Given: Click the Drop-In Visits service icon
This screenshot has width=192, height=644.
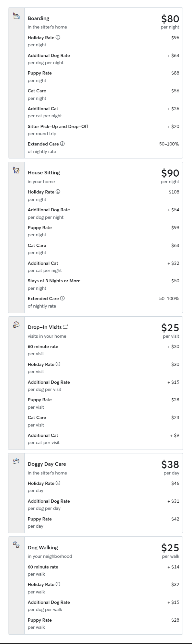Looking at the screenshot, I should (16, 325).
